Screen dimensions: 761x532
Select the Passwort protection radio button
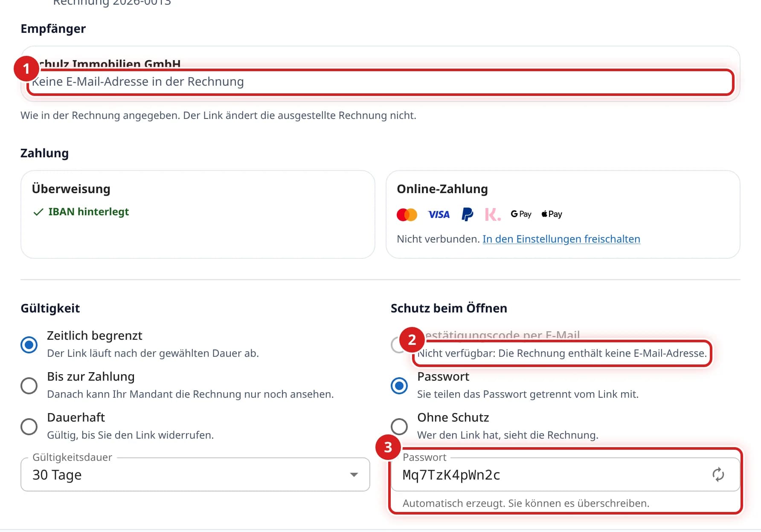coord(399,385)
